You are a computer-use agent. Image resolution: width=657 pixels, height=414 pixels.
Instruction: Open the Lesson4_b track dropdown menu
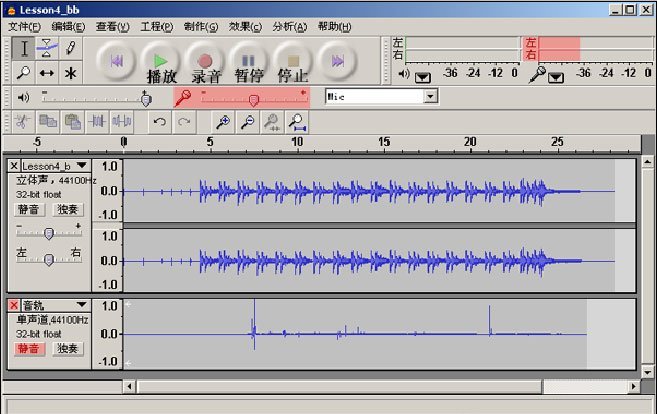point(82,166)
